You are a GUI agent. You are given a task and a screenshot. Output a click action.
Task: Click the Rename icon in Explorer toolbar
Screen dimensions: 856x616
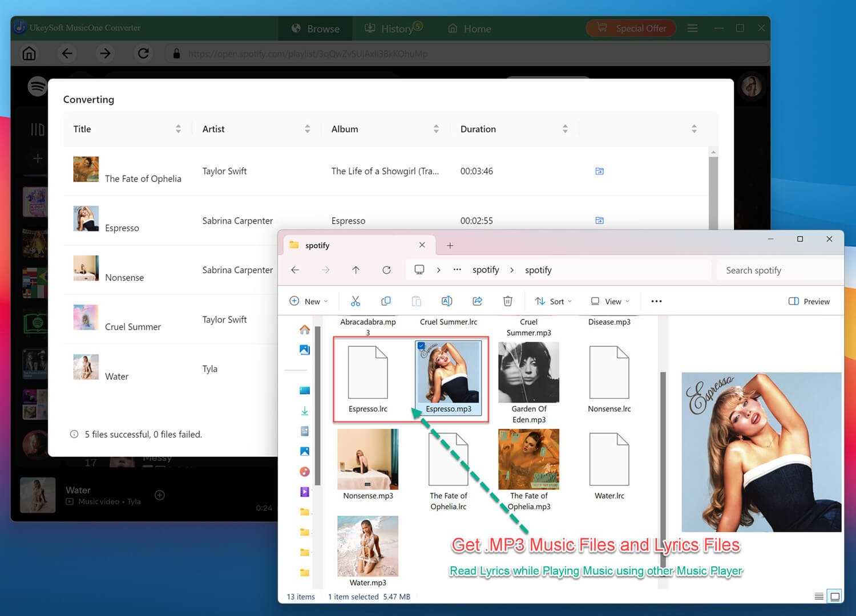tap(447, 301)
